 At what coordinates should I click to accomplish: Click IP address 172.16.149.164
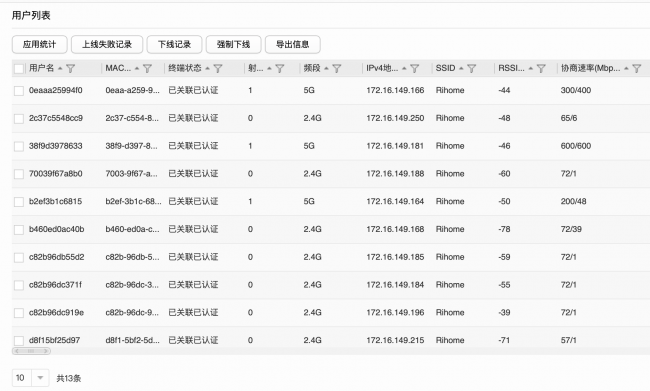(x=395, y=202)
